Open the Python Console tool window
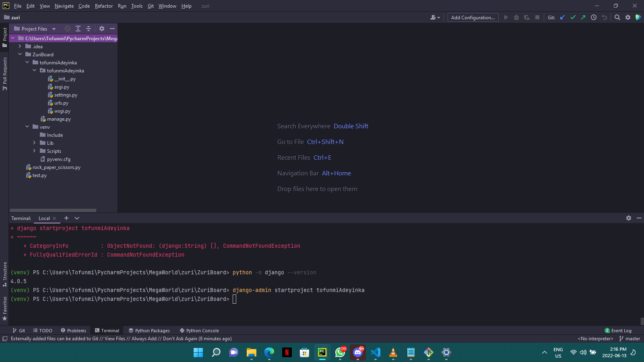 199,331
